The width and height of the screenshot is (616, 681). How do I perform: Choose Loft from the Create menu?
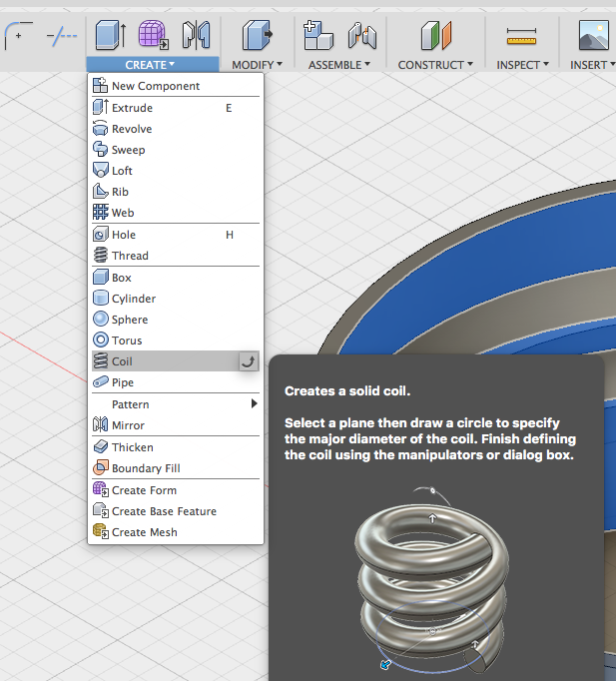click(176, 170)
